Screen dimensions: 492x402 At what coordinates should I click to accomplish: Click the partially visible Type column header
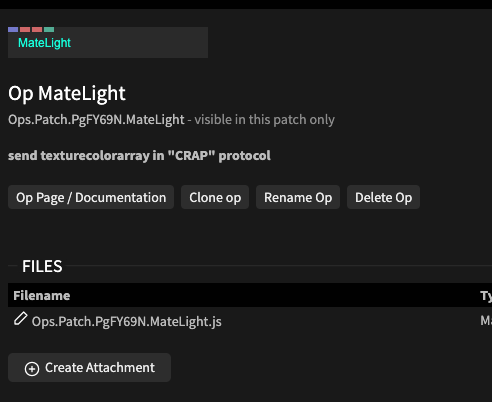pos(486,296)
